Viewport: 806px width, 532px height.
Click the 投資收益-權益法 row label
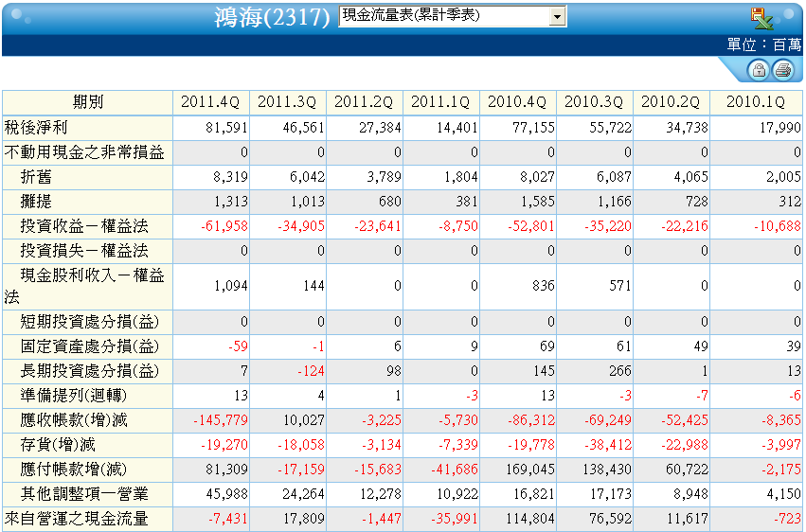click(84, 226)
